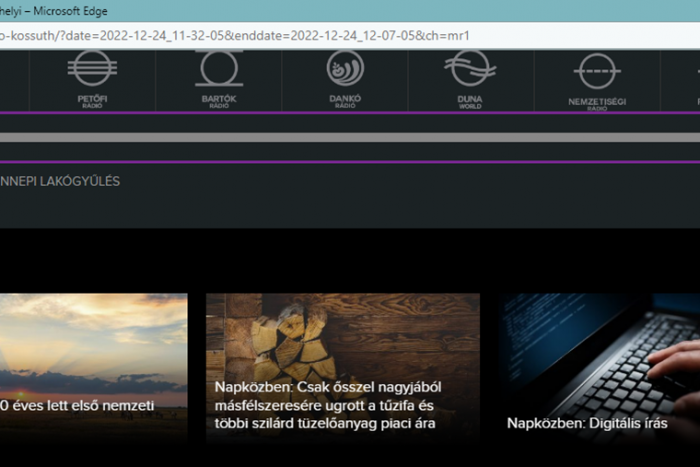Open the sunset landscape article thumbnail
Screen dimensions: 700x467
tap(94, 367)
